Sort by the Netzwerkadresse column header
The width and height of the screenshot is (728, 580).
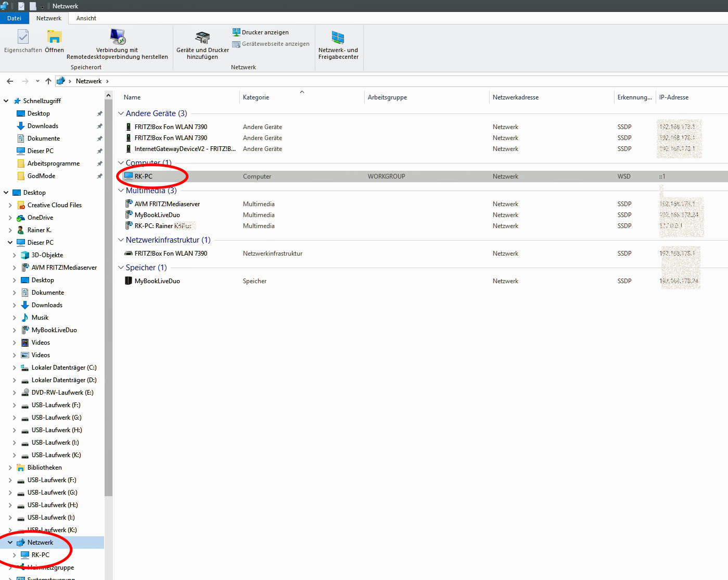coord(516,97)
